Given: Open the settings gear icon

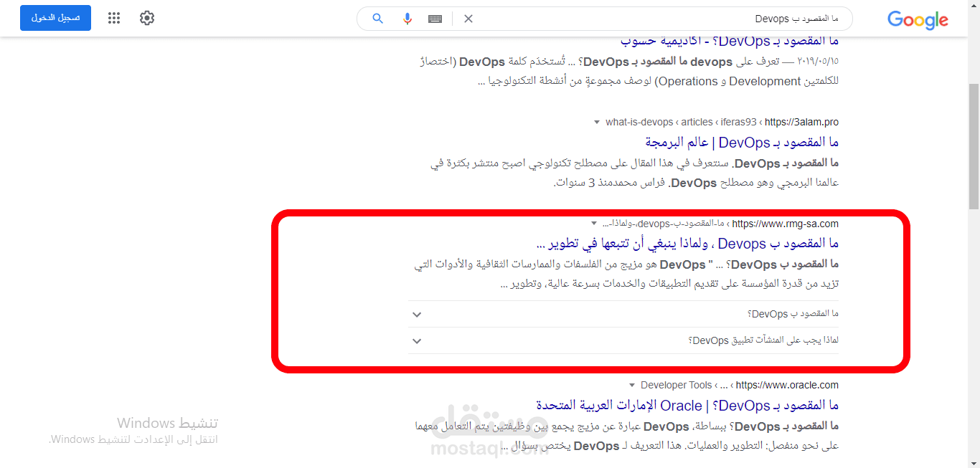Looking at the screenshot, I should (x=147, y=18).
